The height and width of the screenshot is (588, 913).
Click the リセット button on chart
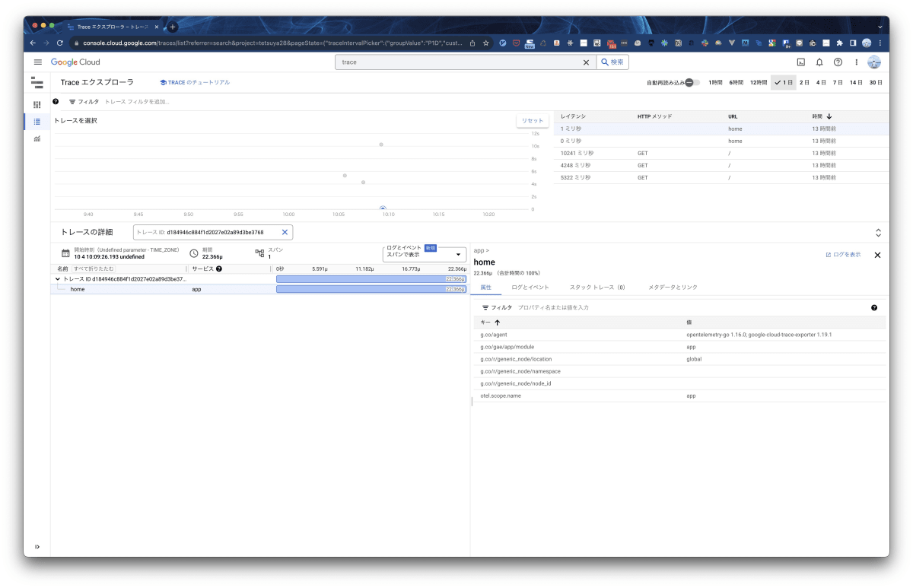pyautogui.click(x=533, y=121)
